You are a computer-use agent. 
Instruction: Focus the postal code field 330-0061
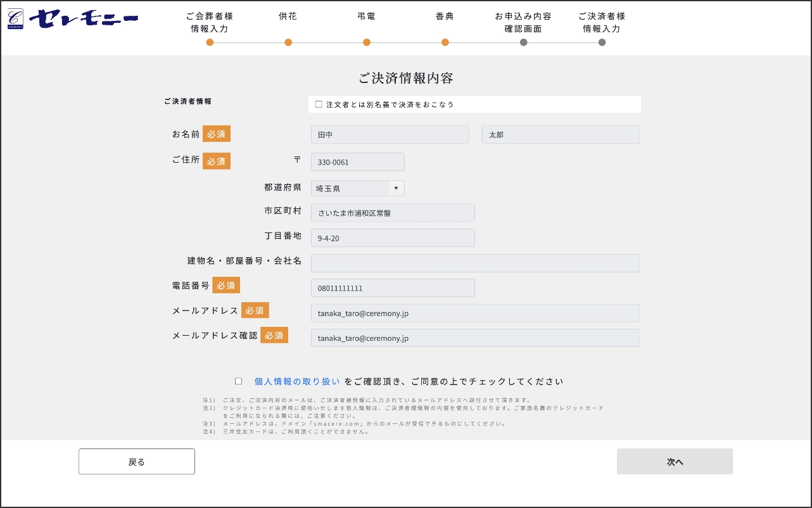[x=357, y=162]
